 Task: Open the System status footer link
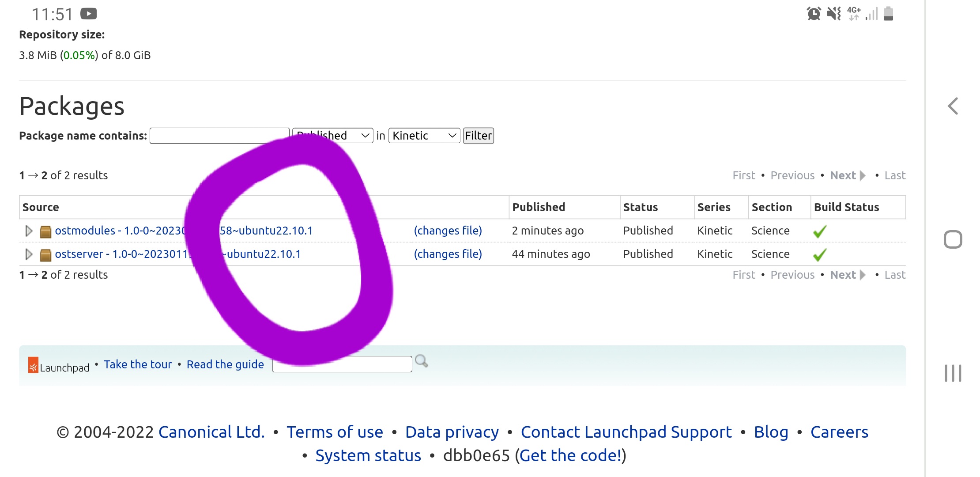tap(368, 455)
